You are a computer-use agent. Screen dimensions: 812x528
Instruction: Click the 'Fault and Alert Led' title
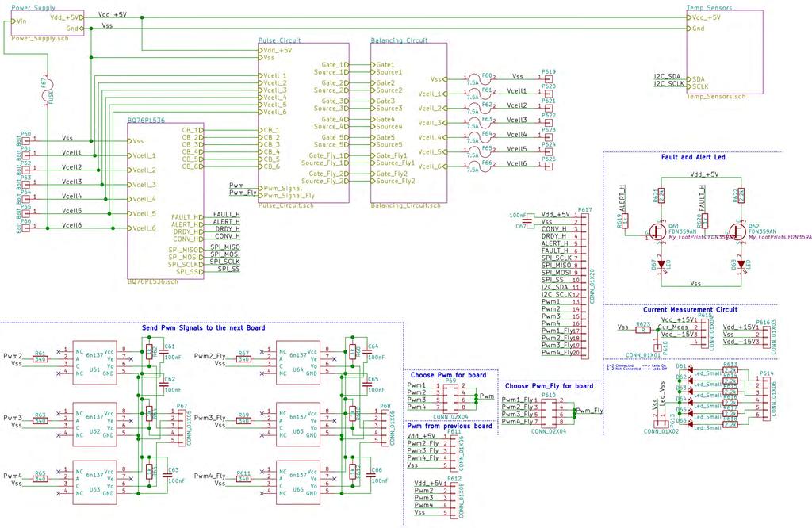693,157
